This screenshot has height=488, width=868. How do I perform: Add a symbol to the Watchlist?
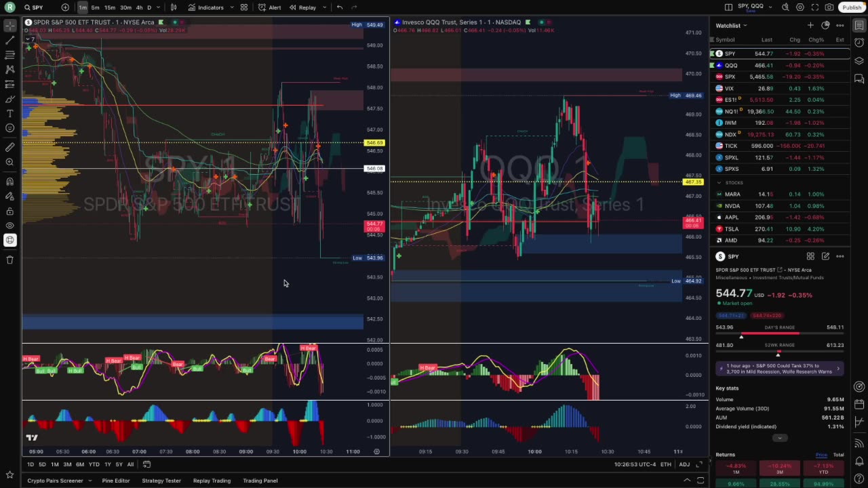pos(810,25)
